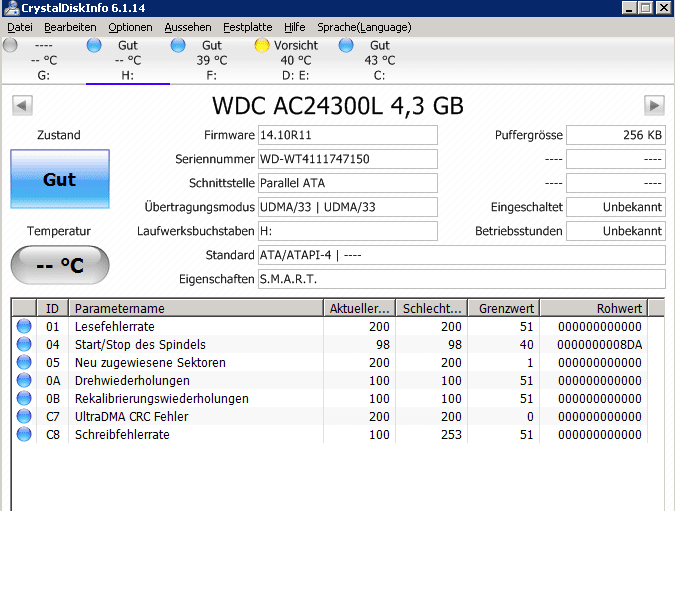Open the Optionen menu
680x608 pixels.
click(130, 27)
